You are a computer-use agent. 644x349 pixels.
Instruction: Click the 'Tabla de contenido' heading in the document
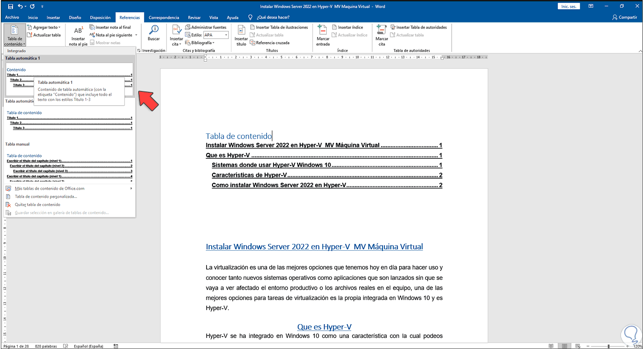coord(239,136)
